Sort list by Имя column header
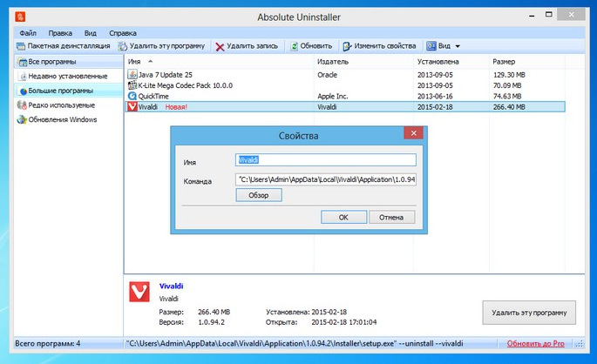This screenshot has width=597, height=364. [x=220, y=62]
